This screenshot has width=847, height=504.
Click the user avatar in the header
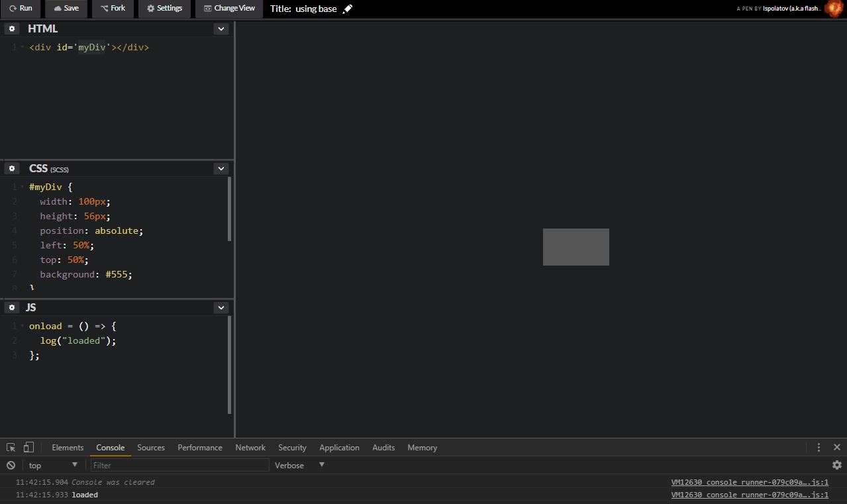tap(833, 9)
